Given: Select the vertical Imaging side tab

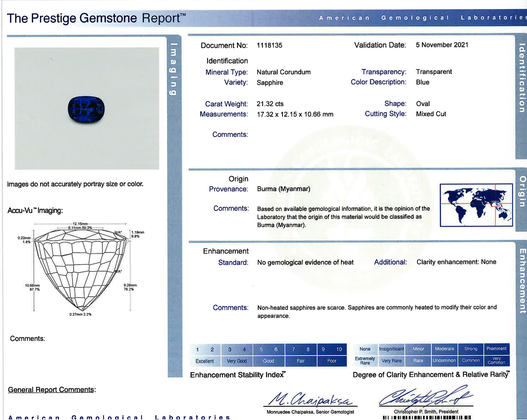Looking at the screenshot, I should coord(174,69).
